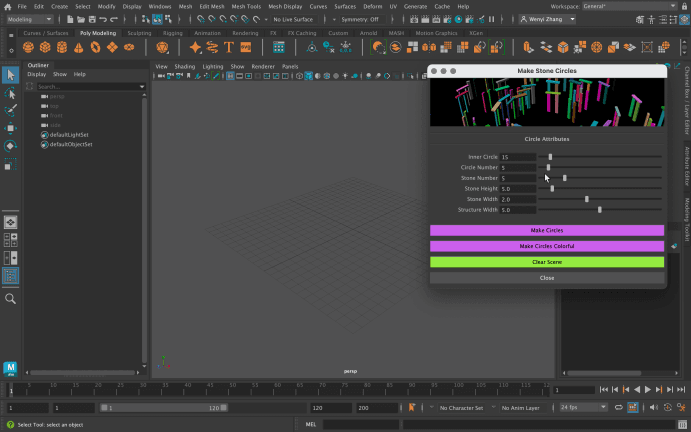Click the go to start button
691x432 pixels.
[x=604, y=390]
